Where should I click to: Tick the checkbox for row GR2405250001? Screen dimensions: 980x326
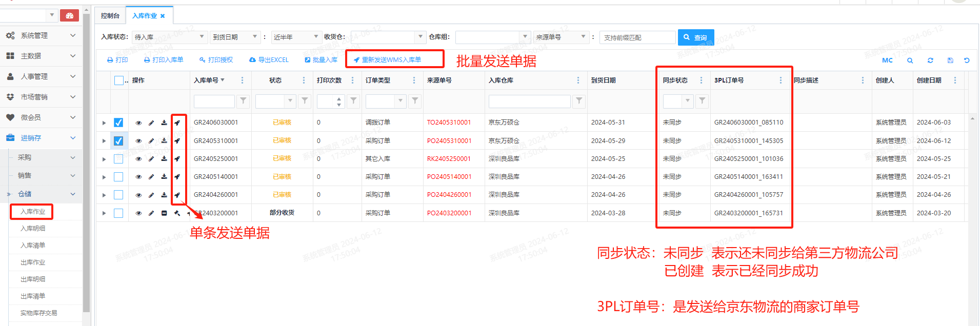(x=118, y=159)
